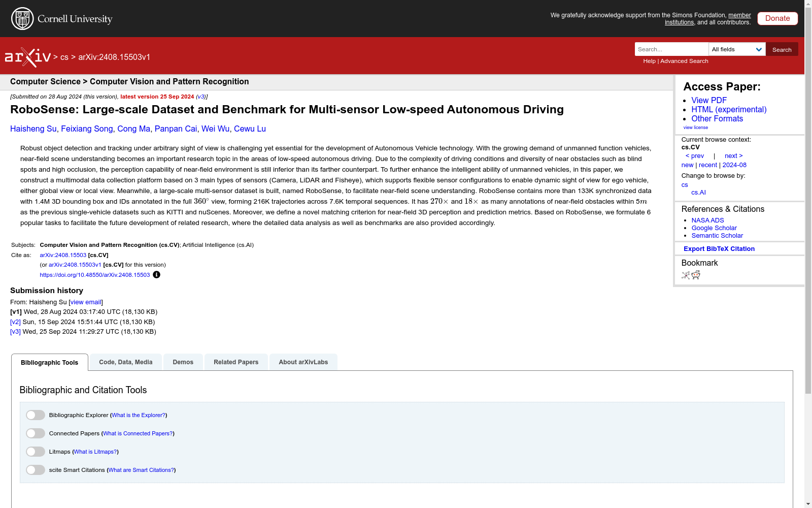Screen dimensions: 812x508
Task: Open author Haisheng Su
Action: pyautogui.click(x=33, y=129)
